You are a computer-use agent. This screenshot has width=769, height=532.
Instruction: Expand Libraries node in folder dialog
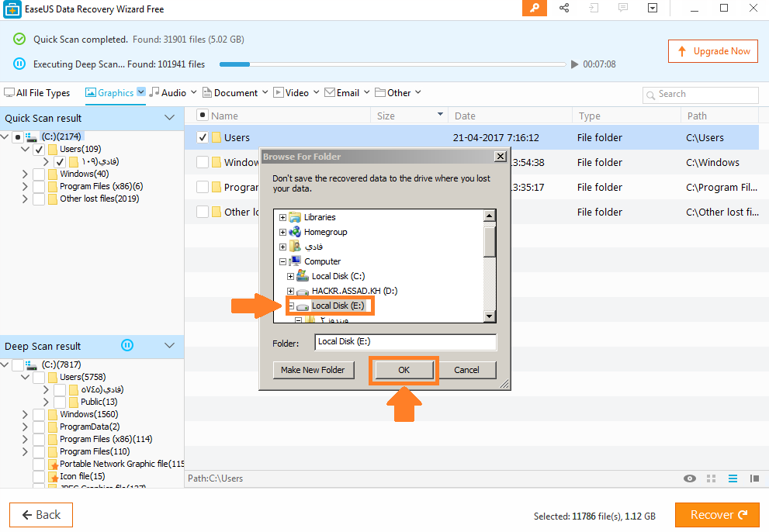(282, 217)
